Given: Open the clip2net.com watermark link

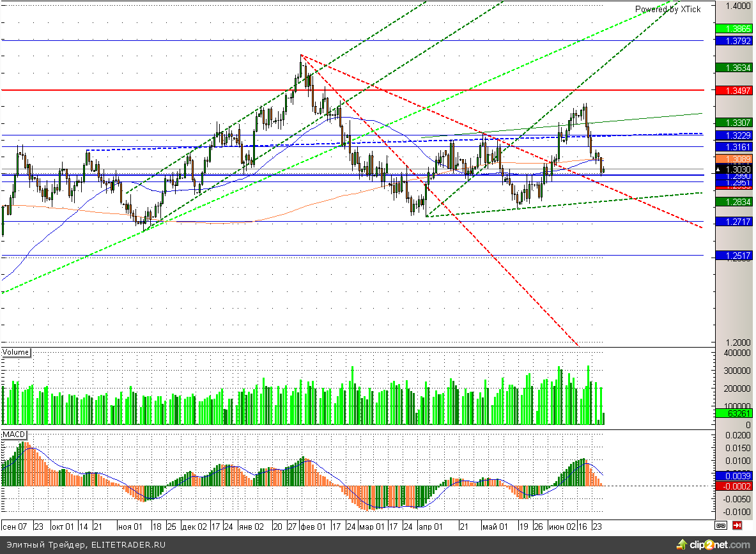Looking at the screenshot, I should (719, 545).
